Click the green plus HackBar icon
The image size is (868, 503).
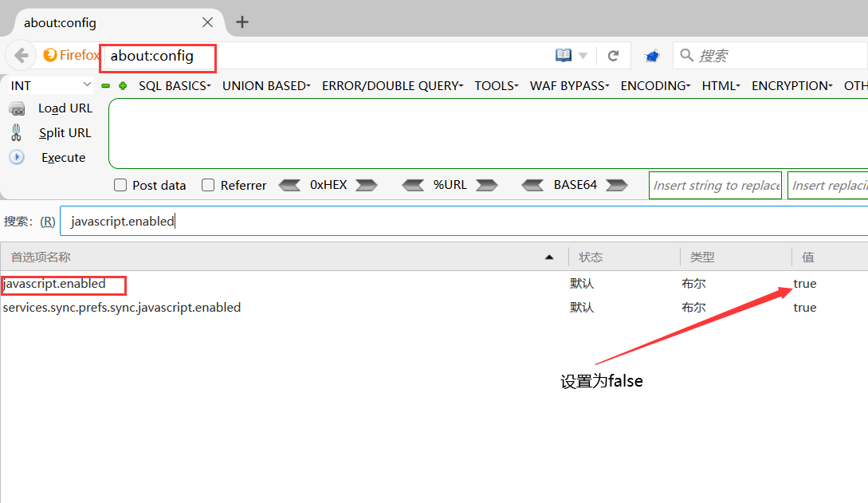pyautogui.click(x=123, y=86)
